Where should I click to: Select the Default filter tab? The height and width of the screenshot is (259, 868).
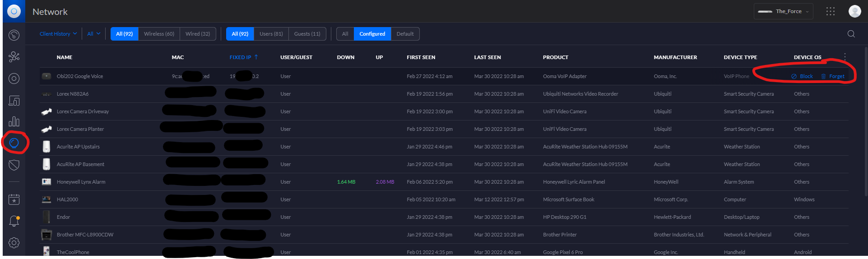click(x=405, y=34)
